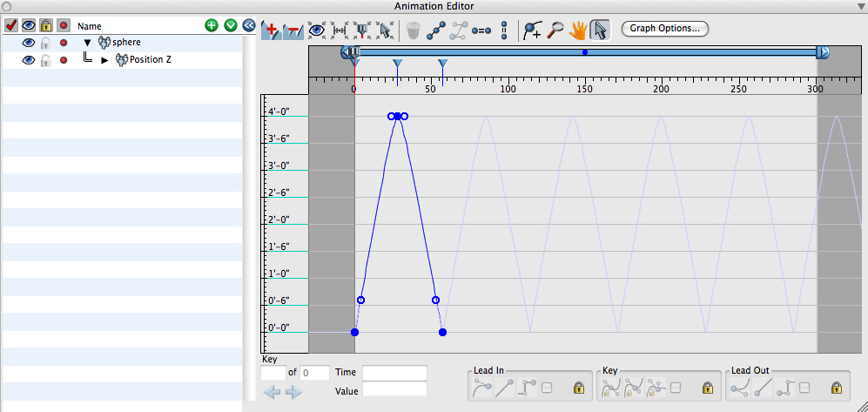Set Lead Out curved tangent icon

click(x=740, y=388)
